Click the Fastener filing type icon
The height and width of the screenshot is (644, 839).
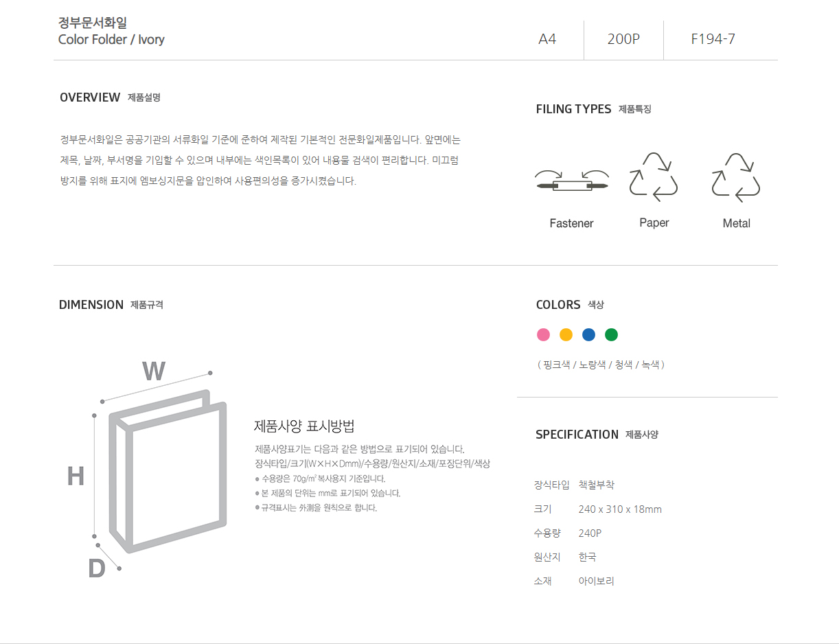point(572,183)
